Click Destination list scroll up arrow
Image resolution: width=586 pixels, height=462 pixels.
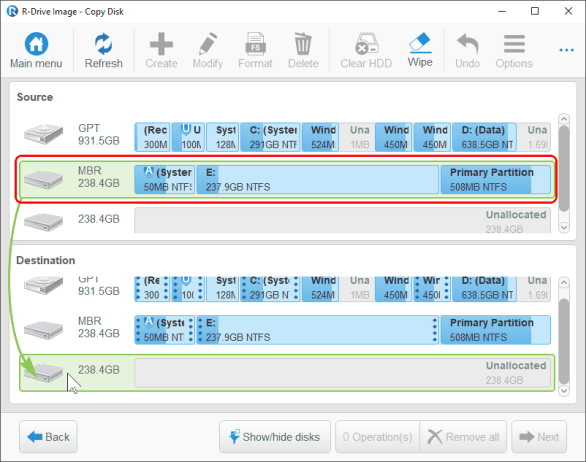point(564,283)
